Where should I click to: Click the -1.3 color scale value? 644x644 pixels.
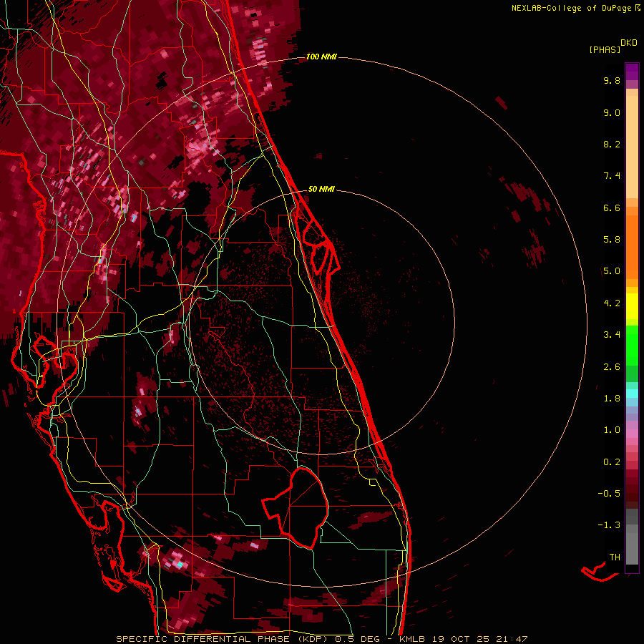pos(609,525)
